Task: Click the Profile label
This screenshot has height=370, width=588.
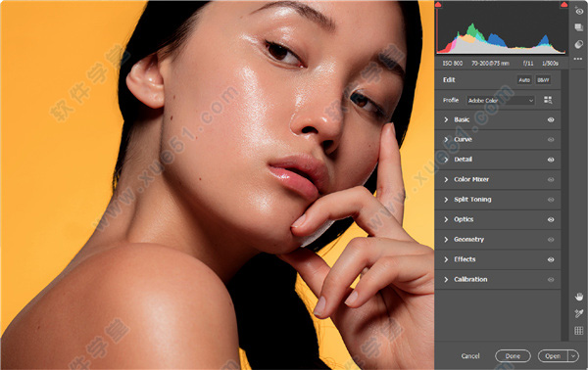Action: pyautogui.click(x=451, y=100)
